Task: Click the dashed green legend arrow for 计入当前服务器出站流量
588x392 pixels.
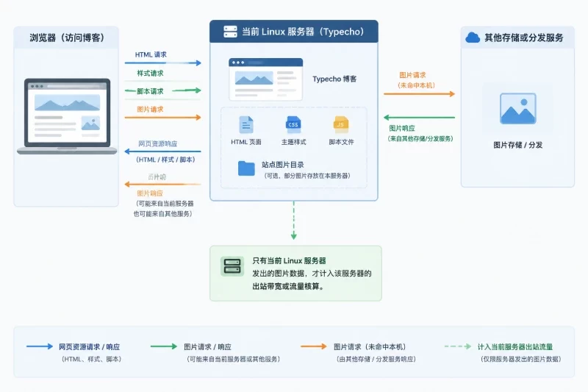Action: (x=457, y=346)
